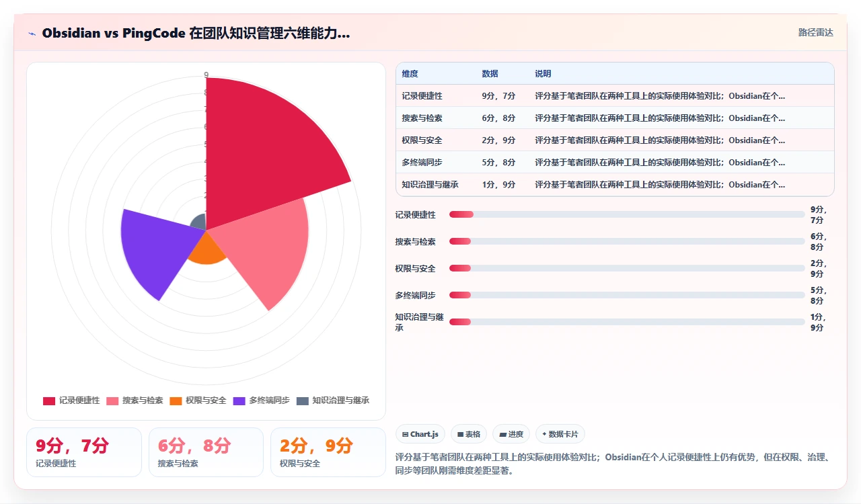
Task: Click the Chart.js tag button
Action: tap(420, 434)
